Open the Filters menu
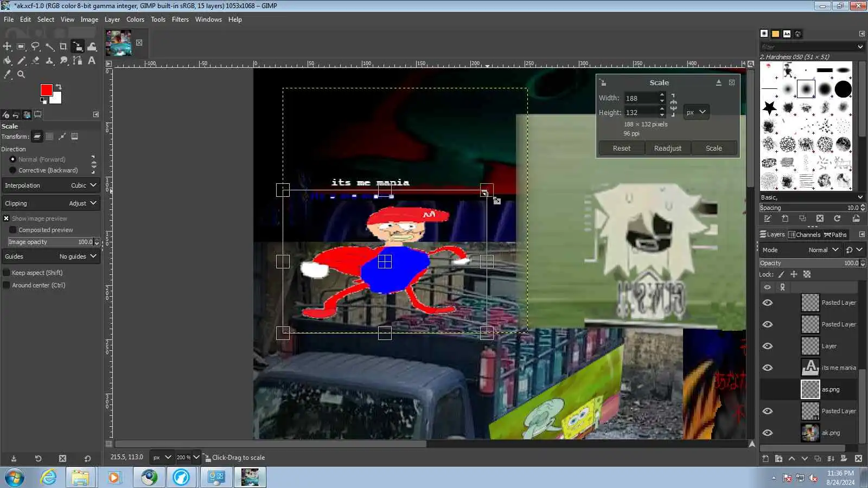Screen dimensions: 868x488 tap(180, 20)
